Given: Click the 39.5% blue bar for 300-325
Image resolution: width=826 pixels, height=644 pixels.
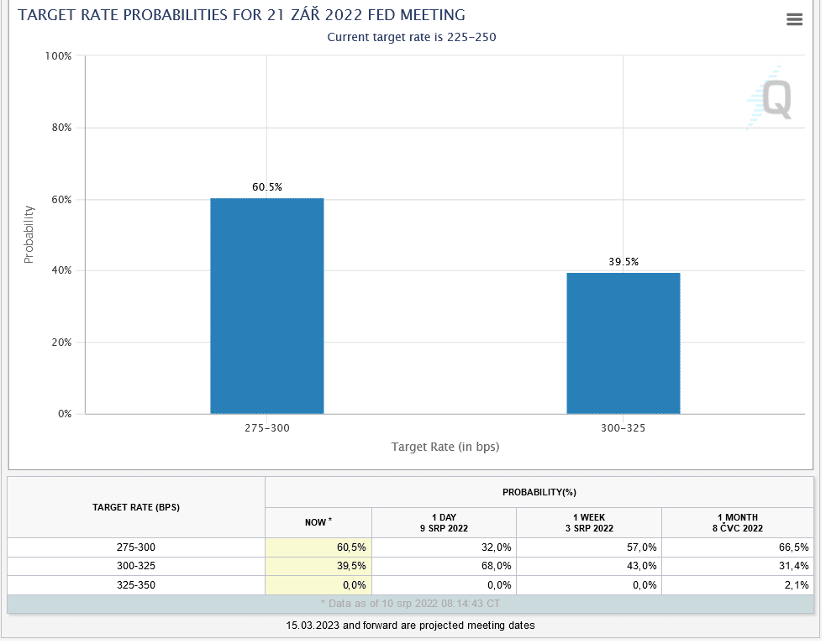Looking at the screenshot, I should pyautogui.click(x=623, y=343).
